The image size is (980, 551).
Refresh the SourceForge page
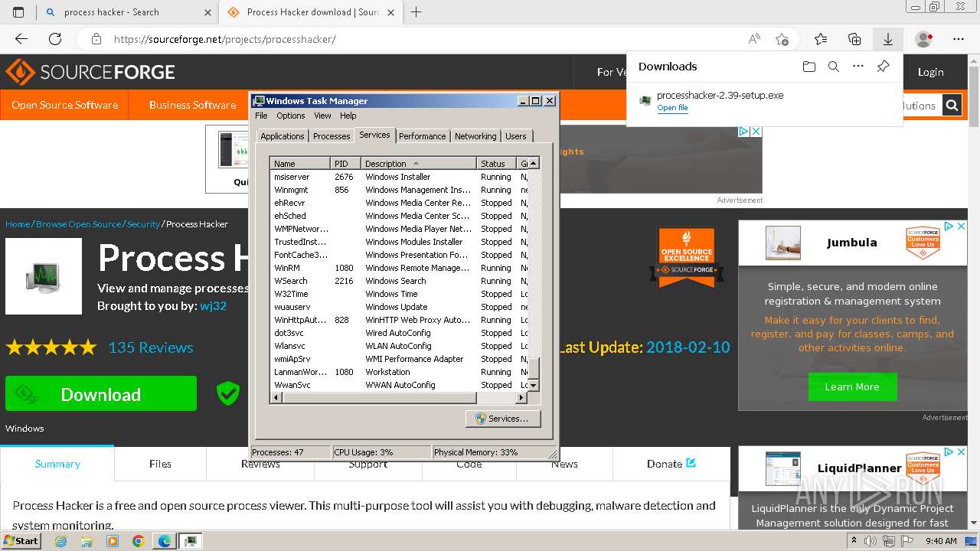tap(55, 39)
